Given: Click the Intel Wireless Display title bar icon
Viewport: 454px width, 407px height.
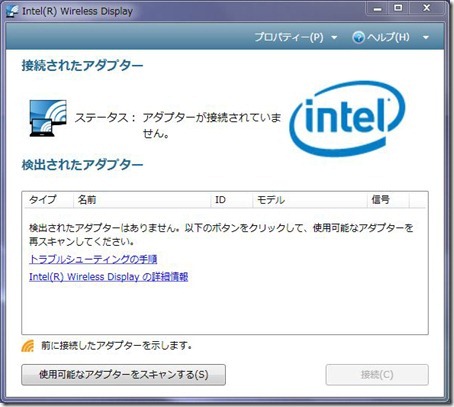Looking at the screenshot, I should tap(13, 12).
